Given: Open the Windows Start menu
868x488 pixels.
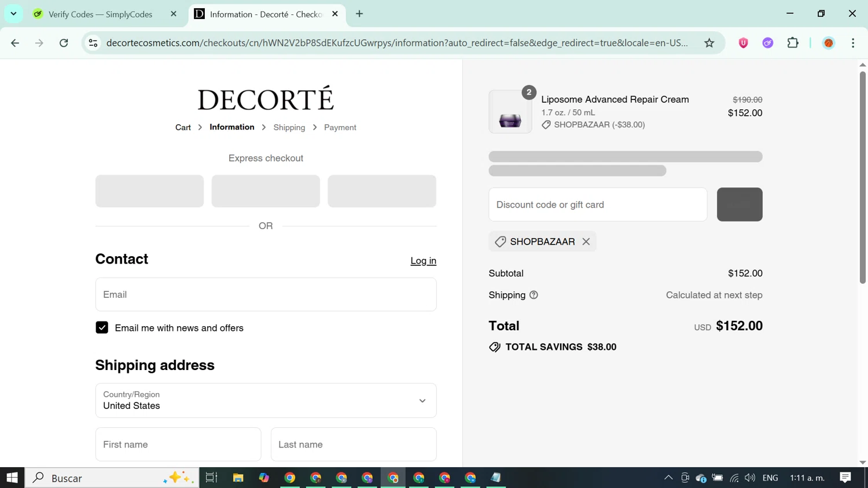Looking at the screenshot, I should pyautogui.click(x=12, y=478).
